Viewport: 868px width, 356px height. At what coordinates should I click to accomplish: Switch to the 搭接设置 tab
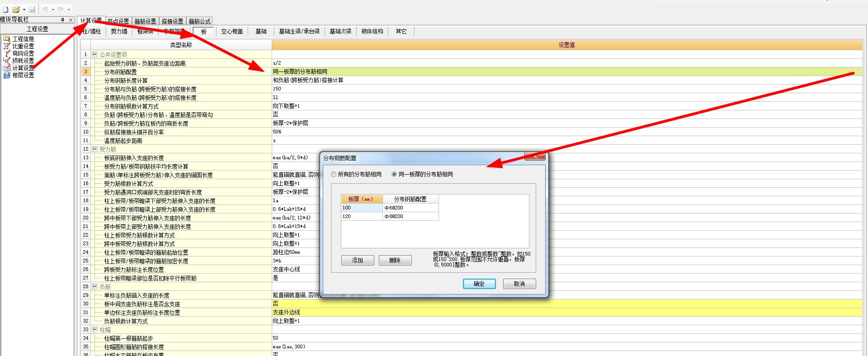point(172,21)
